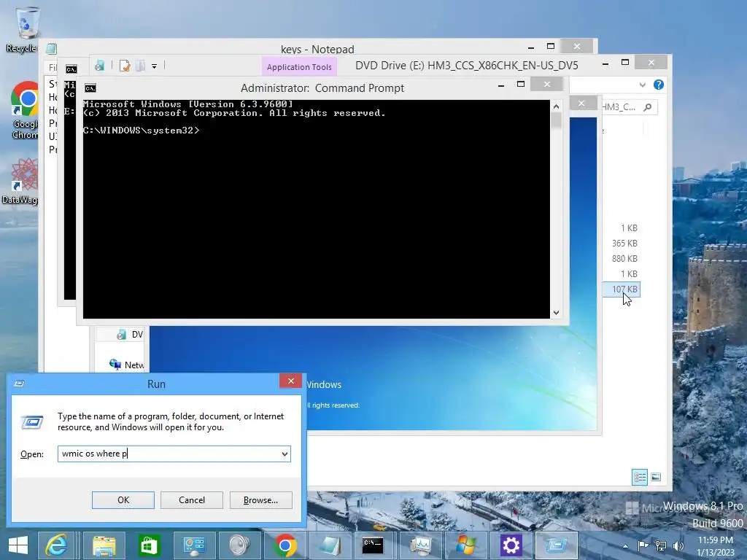Screen dimensions: 747x560
Task: Switch to Chrome on the taskbar
Action: click(285, 545)
